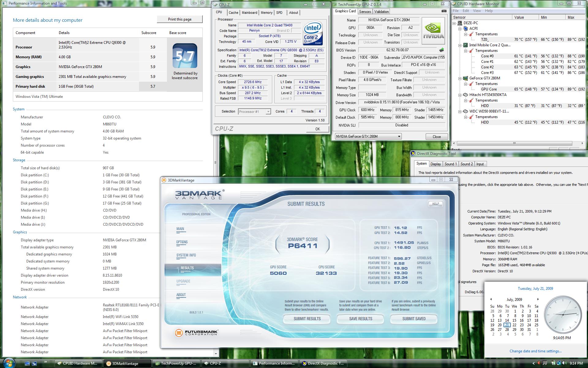Click the Hitachi hard drive icon
This screenshot has width=588, height=368.
[x=466, y=95]
